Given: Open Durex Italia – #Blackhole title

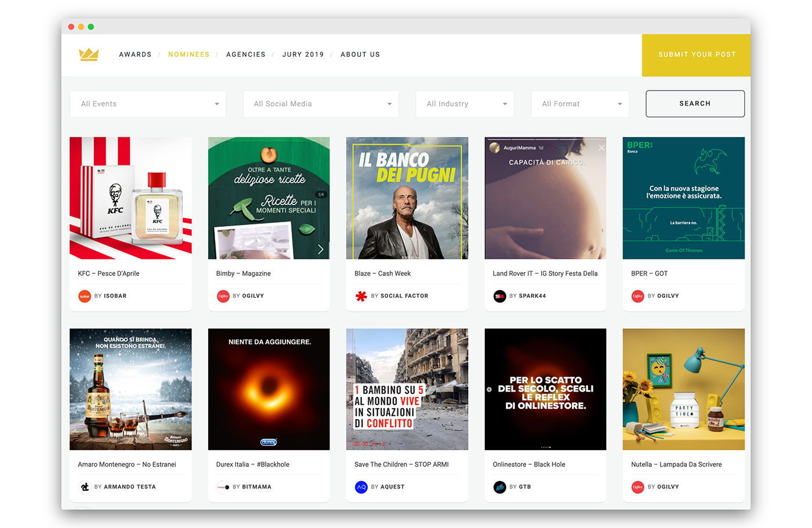Looking at the screenshot, I should pyautogui.click(x=253, y=465).
